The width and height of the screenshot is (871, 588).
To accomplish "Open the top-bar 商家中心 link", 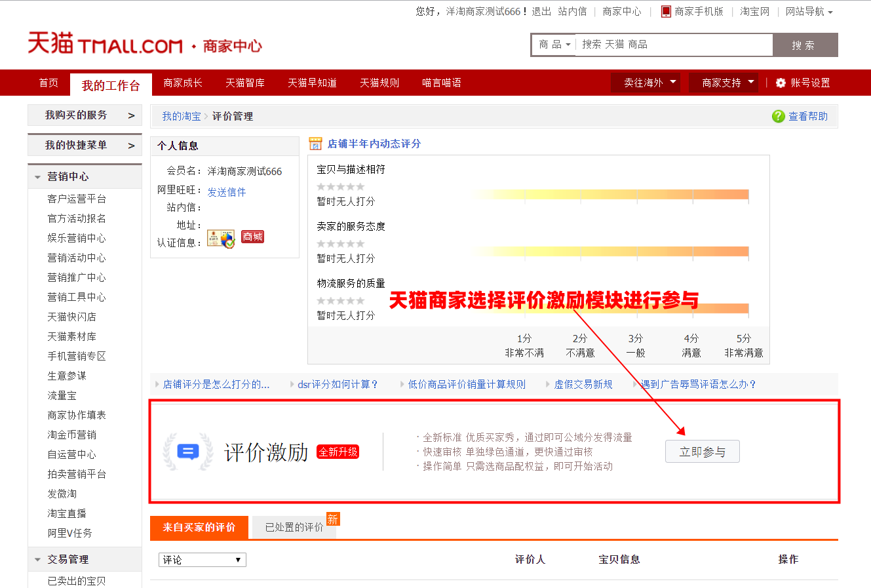I will (622, 11).
